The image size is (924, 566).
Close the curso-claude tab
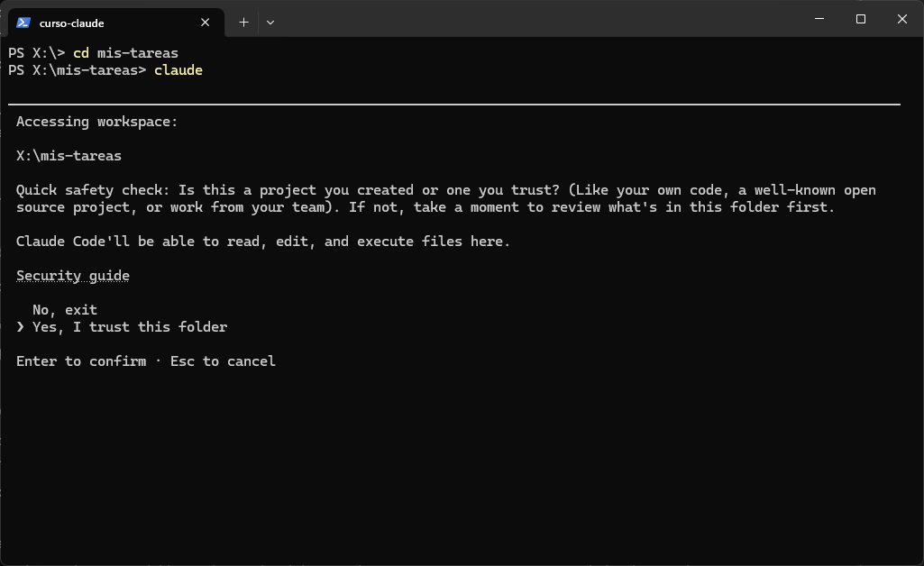tap(205, 23)
